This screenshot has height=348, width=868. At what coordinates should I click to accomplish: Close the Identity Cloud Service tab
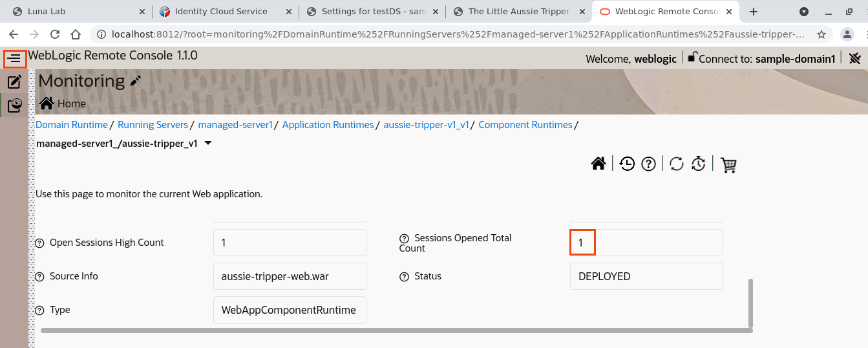point(289,12)
